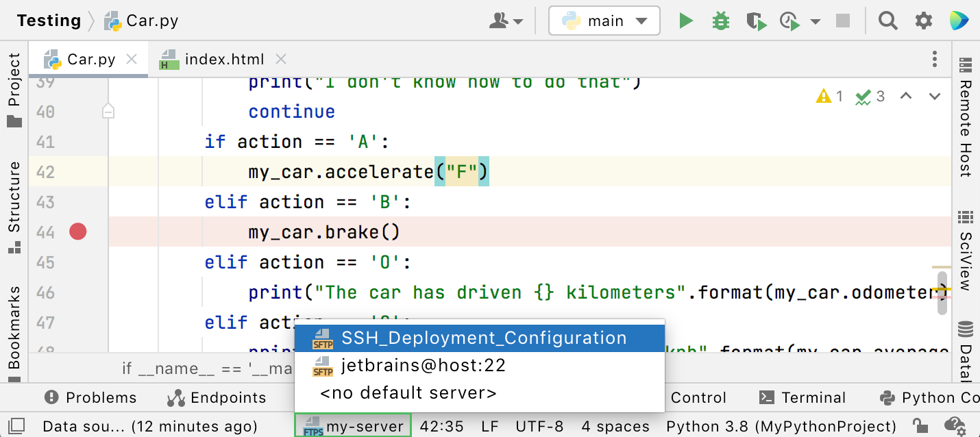Viewport: 980px width, 437px height.
Task: Open the Terminal tool window
Action: (804, 397)
